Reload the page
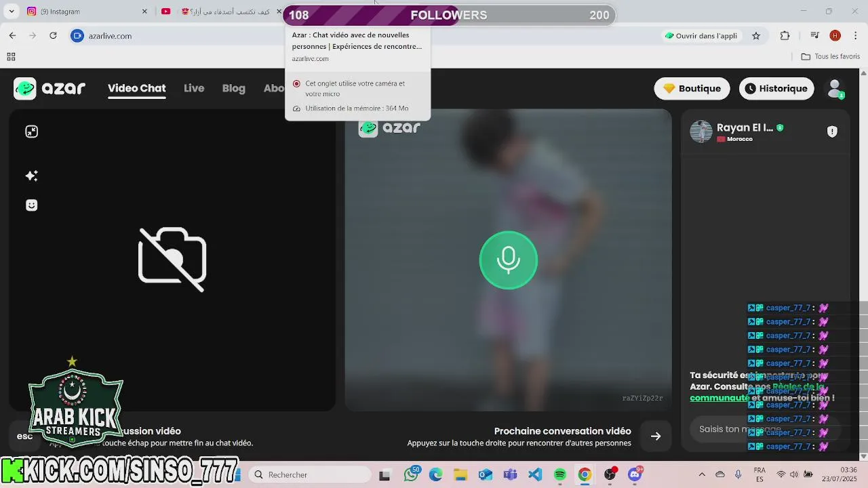The height and width of the screenshot is (488, 868). [x=53, y=36]
